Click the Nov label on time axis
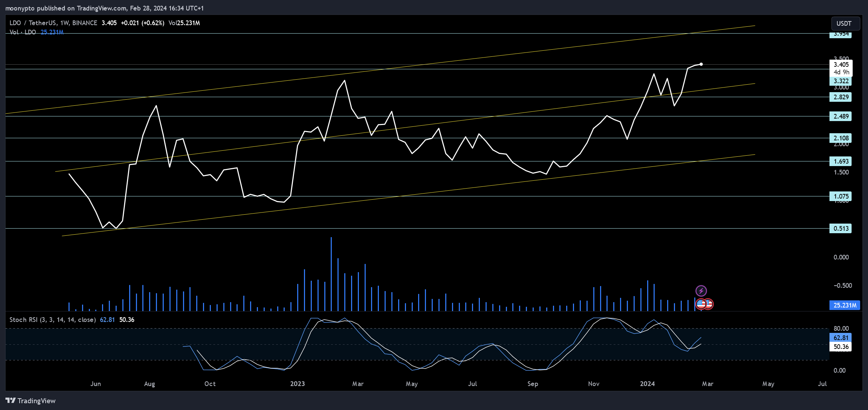868x410 pixels. 594,384
